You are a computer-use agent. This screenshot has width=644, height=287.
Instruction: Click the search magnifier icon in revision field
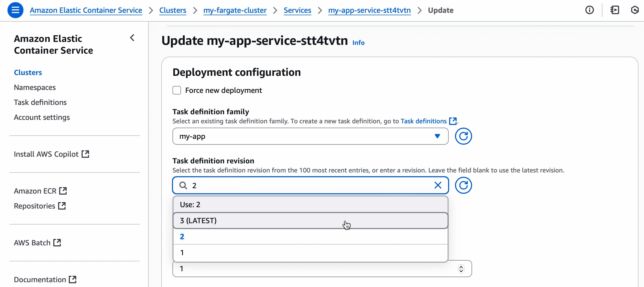click(x=183, y=185)
